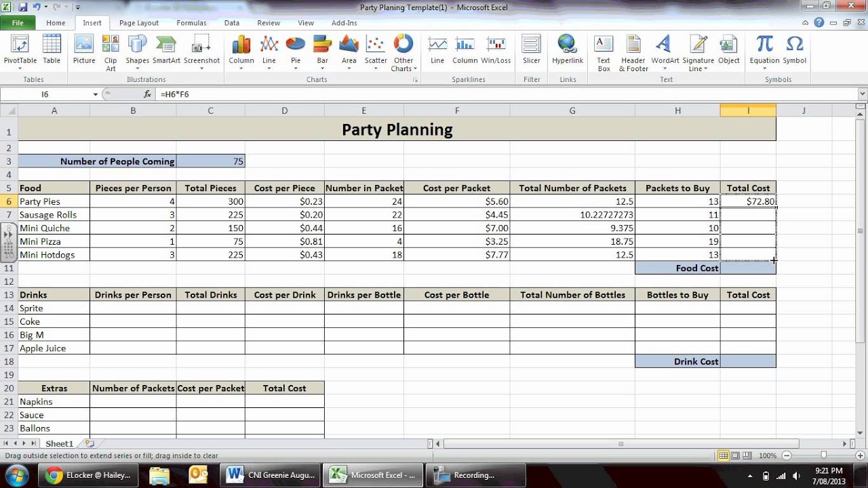Open the Screenshot tool
This screenshot has height=488, width=868.
pos(201,53)
